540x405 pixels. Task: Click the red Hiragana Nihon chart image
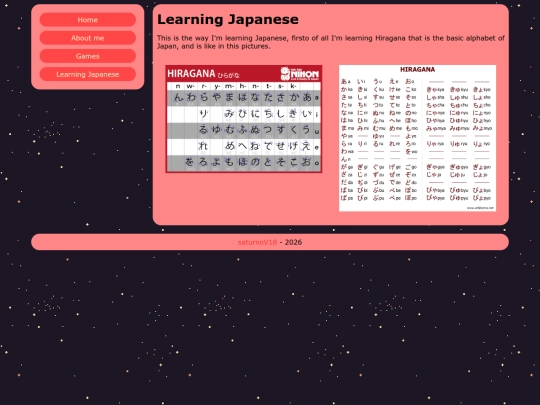(x=244, y=119)
